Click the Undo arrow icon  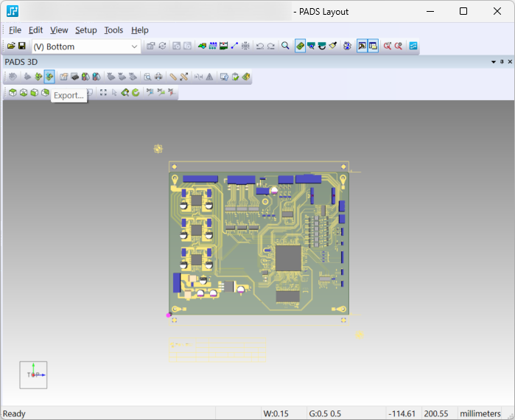pyautogui.click(x=260, y=46)
